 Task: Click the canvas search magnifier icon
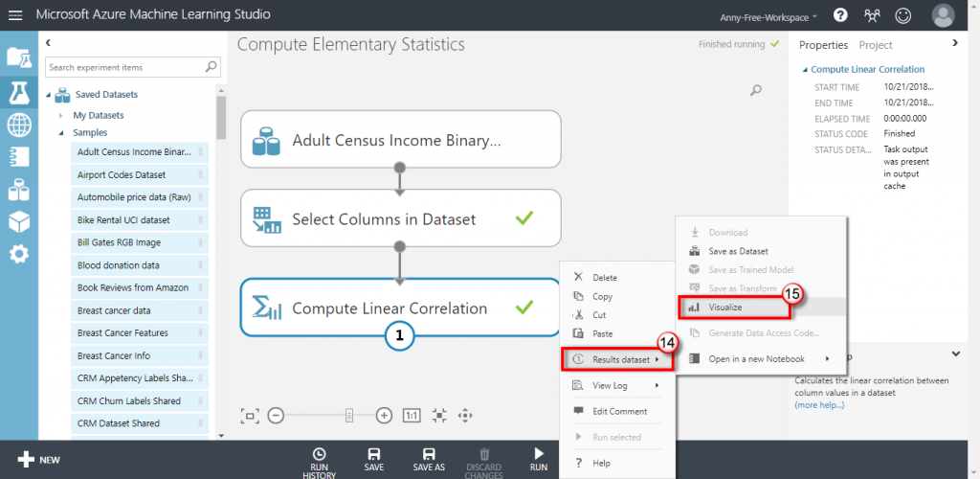tap(756, 91)
